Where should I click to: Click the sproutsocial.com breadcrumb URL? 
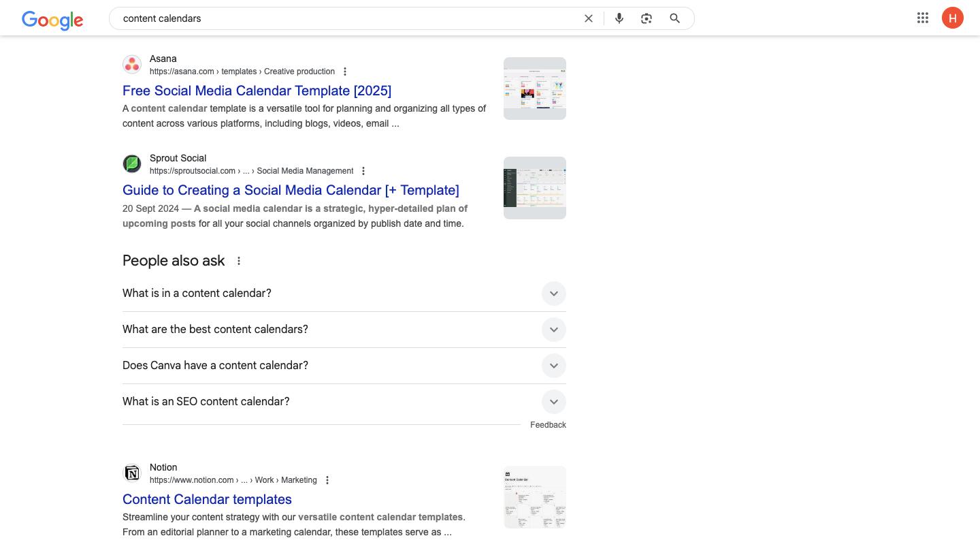[251, 171]
